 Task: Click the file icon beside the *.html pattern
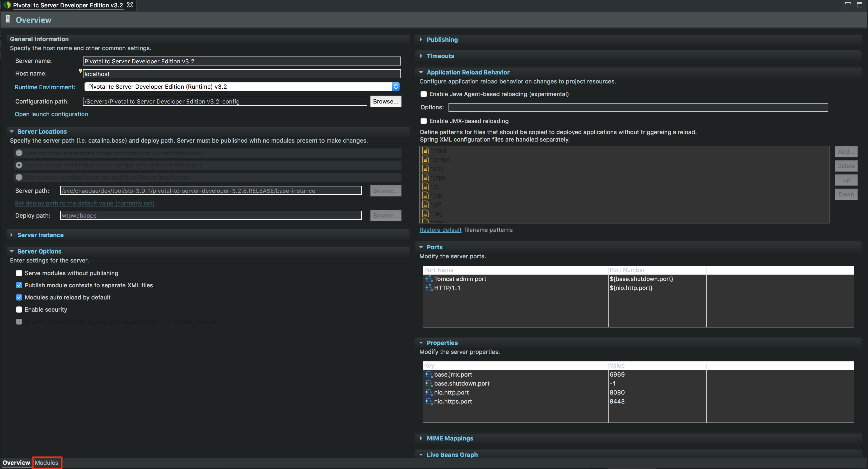coord(425,151)
